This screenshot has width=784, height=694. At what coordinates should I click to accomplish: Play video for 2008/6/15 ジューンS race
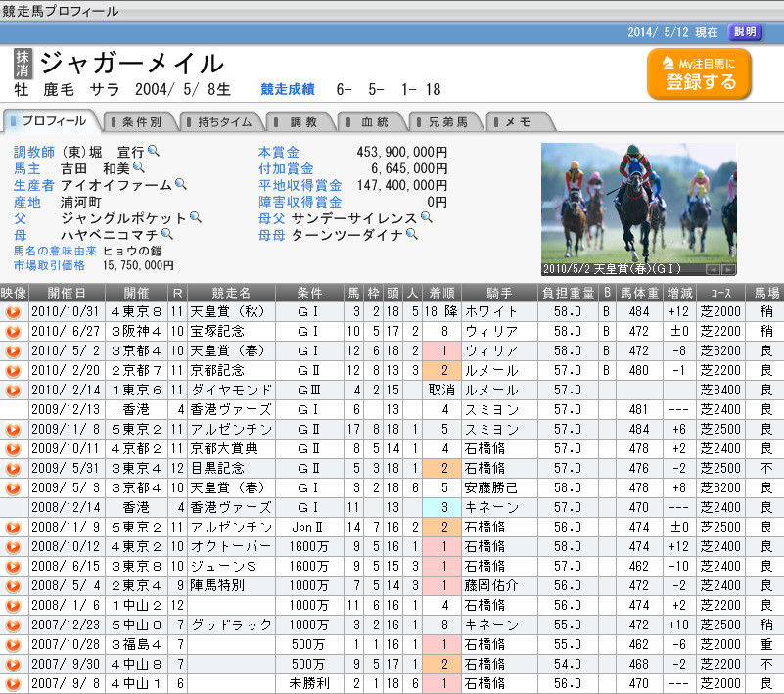pyautogui.click(x=14, y=566)
